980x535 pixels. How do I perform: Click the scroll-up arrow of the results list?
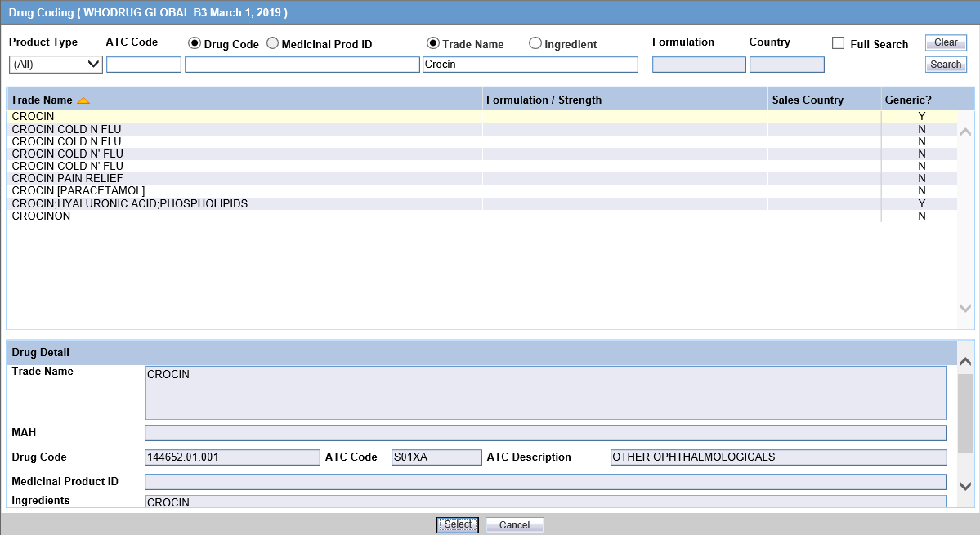[x=965, y=131]
